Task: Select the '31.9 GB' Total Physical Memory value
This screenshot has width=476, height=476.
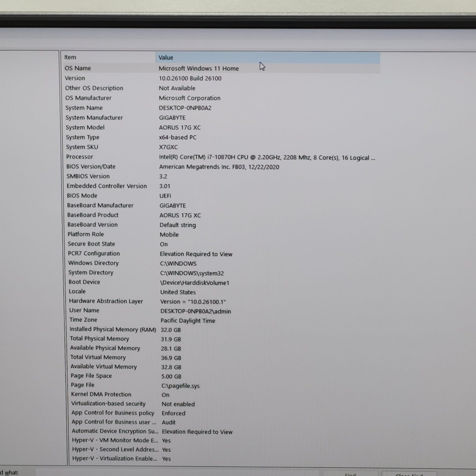Action: (171, 339)
